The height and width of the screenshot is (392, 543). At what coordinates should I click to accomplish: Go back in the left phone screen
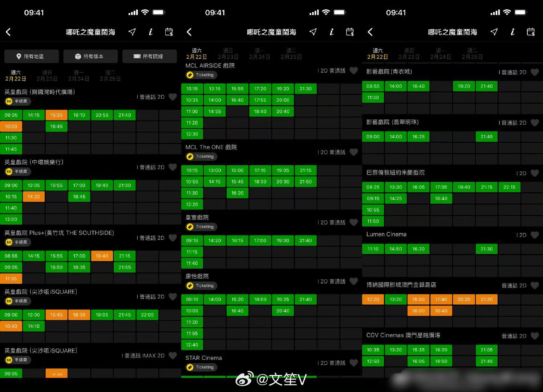[x=8, y=32]
